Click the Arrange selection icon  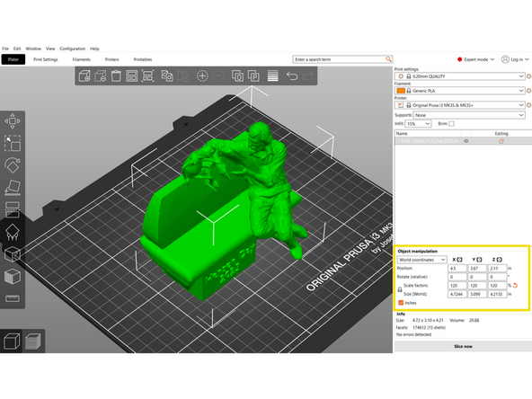point(147,75)
